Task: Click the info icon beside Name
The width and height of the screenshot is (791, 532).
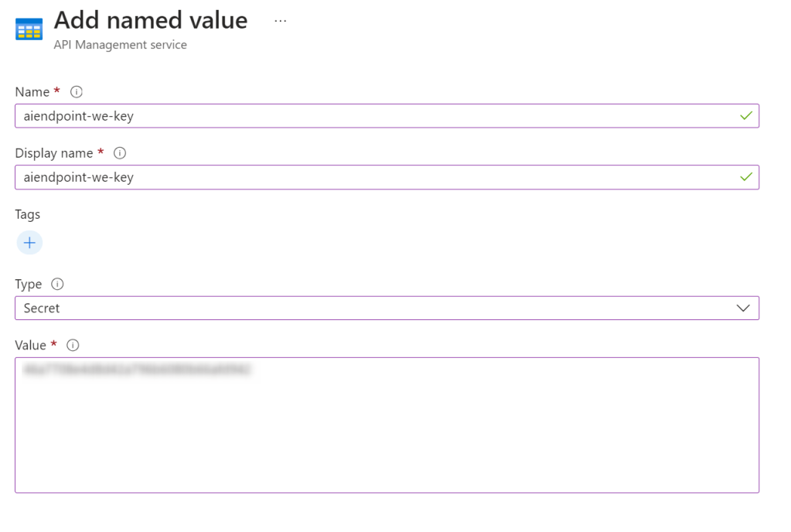Action: click(77, 92)
